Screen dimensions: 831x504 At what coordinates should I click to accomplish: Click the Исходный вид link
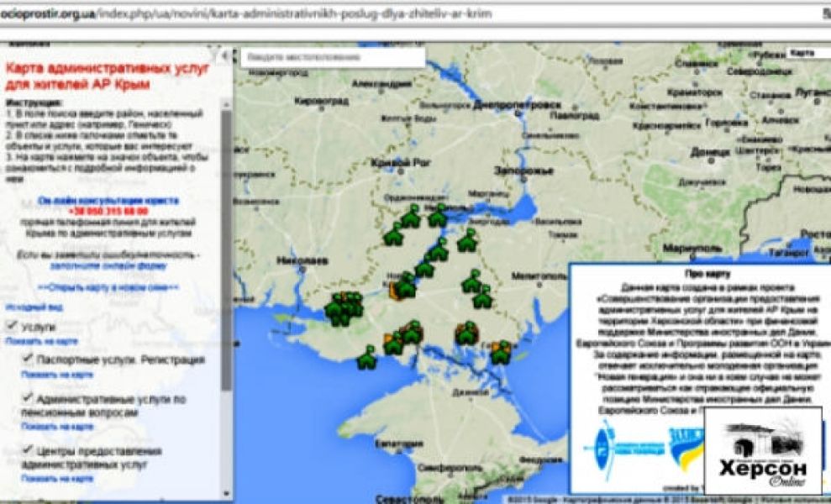pos(24,307)
